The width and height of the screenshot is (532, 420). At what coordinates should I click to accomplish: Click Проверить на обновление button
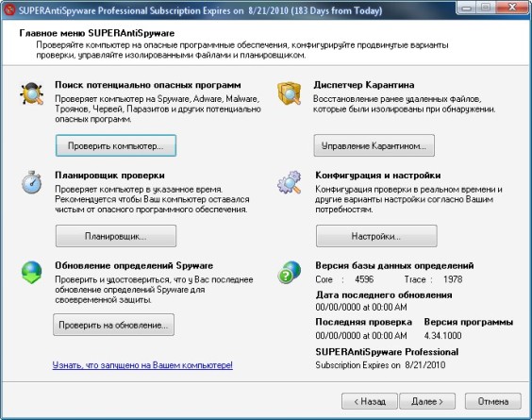point(113,325)
